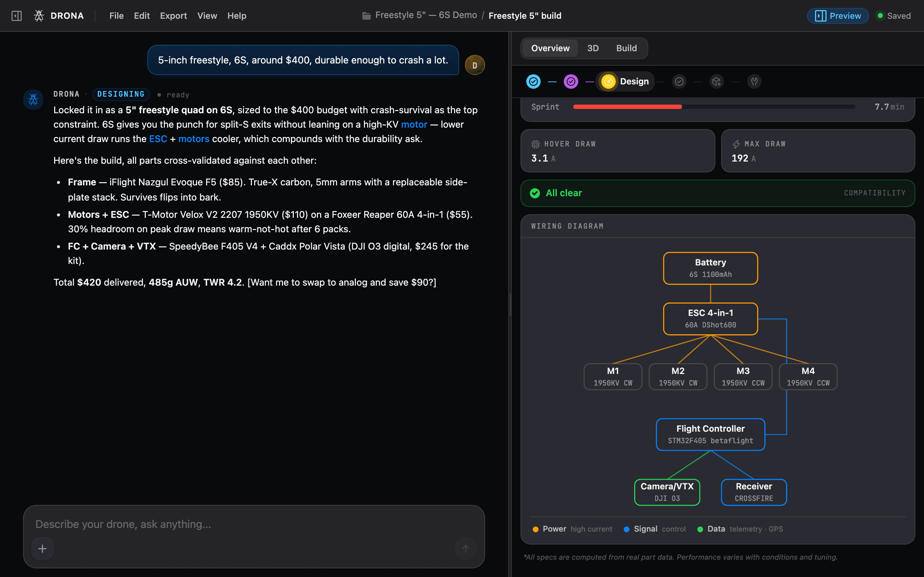Toggle the Preview panel button
924x577 pixels.
[x=838, y=16]
